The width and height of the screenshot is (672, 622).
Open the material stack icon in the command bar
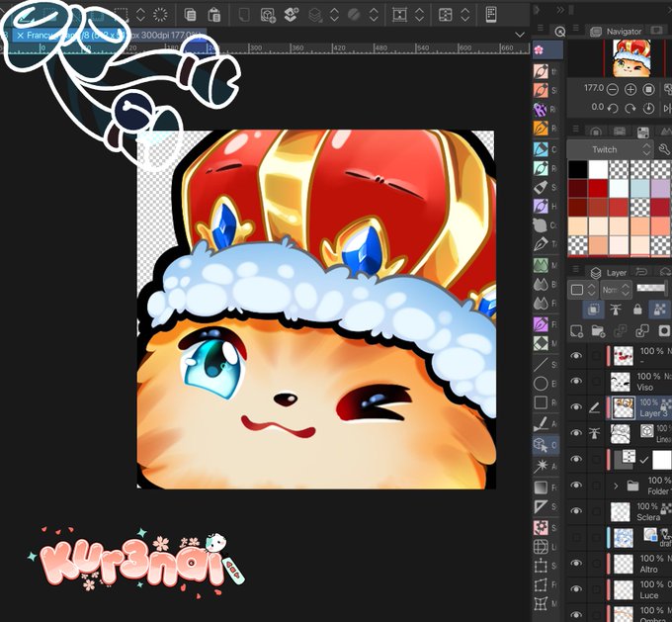pos(291,15)
